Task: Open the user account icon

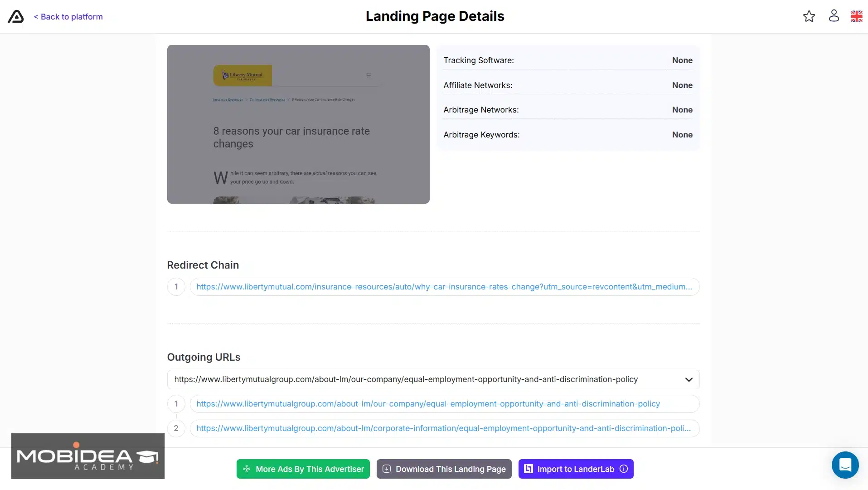Action: 834,16
